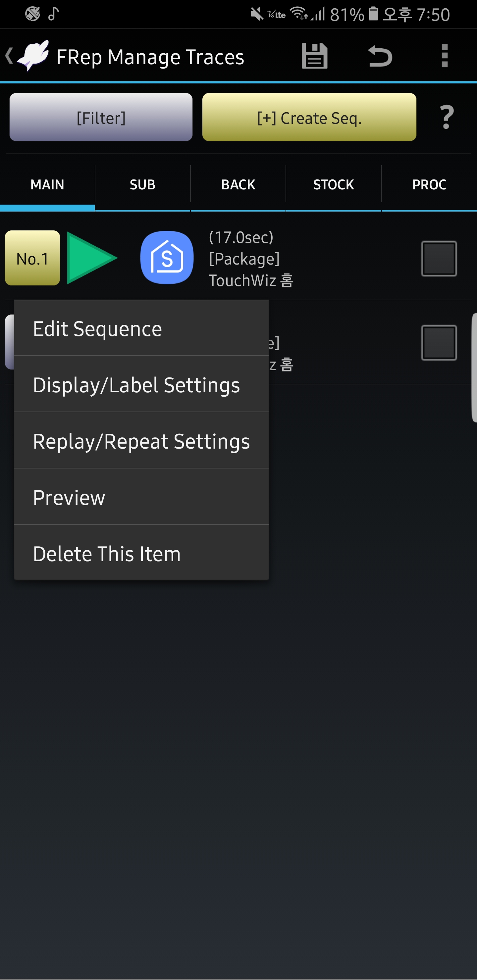
Task: Switch to the SUB tab
Action: click(x=142, y=184)
